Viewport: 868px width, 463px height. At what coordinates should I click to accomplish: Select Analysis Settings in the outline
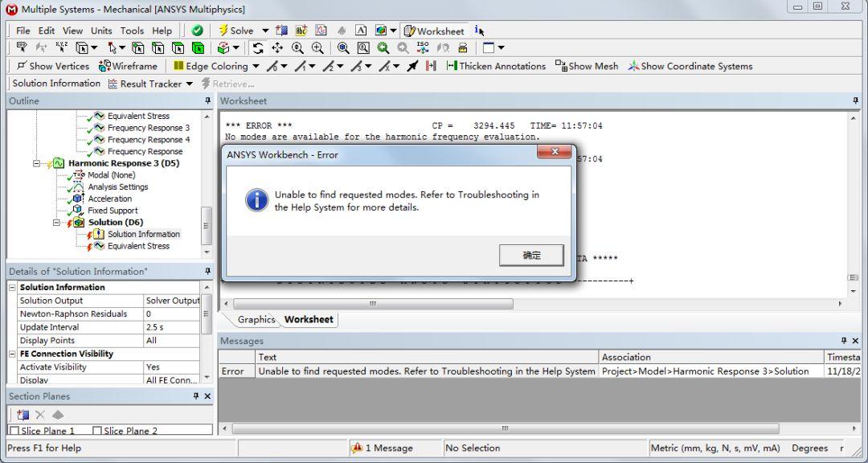(x=118, y=187)
